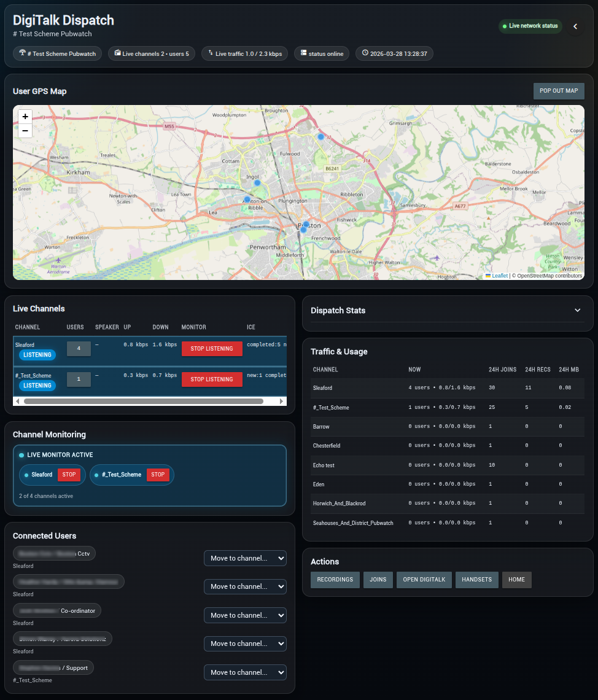This screenshot has width=598, height=700.
Task: Open Move to channel dropdown for first Sleaford user
Action: [x=245, y=558]
